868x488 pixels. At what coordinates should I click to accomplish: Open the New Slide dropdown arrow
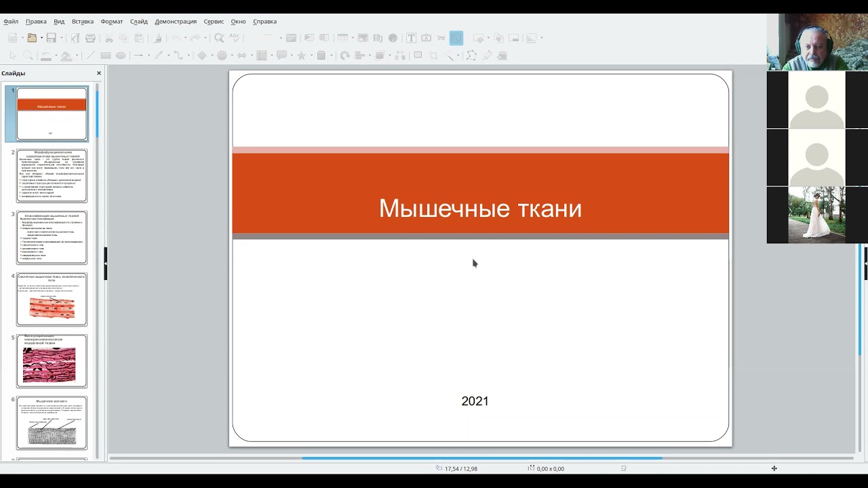tap(488, 38)
